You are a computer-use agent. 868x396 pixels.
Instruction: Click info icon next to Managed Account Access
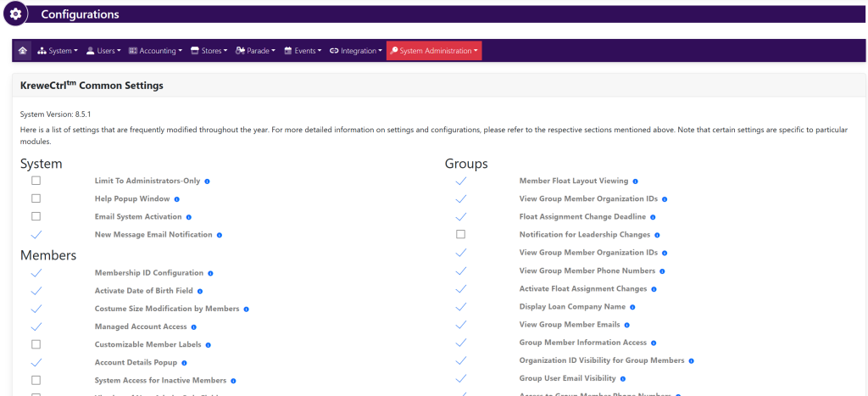pos(194,327)
